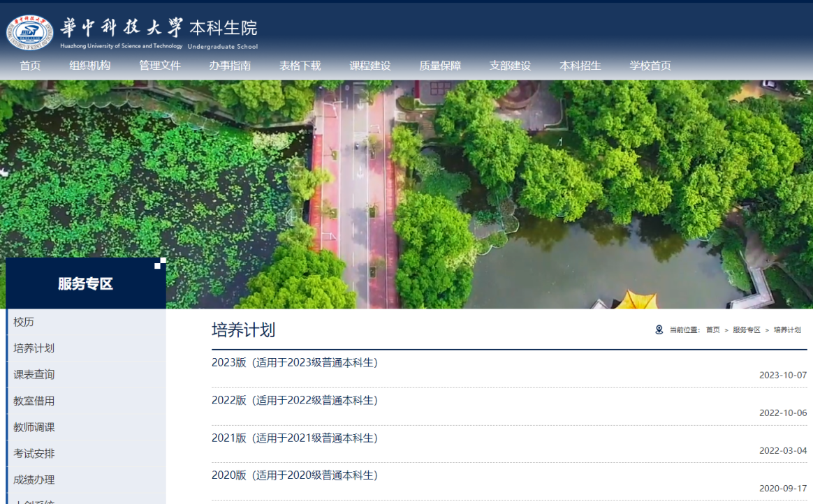Open the 首页 navigation menu item
This screenshot has height=504, width=813.
[x=30, y=66]
